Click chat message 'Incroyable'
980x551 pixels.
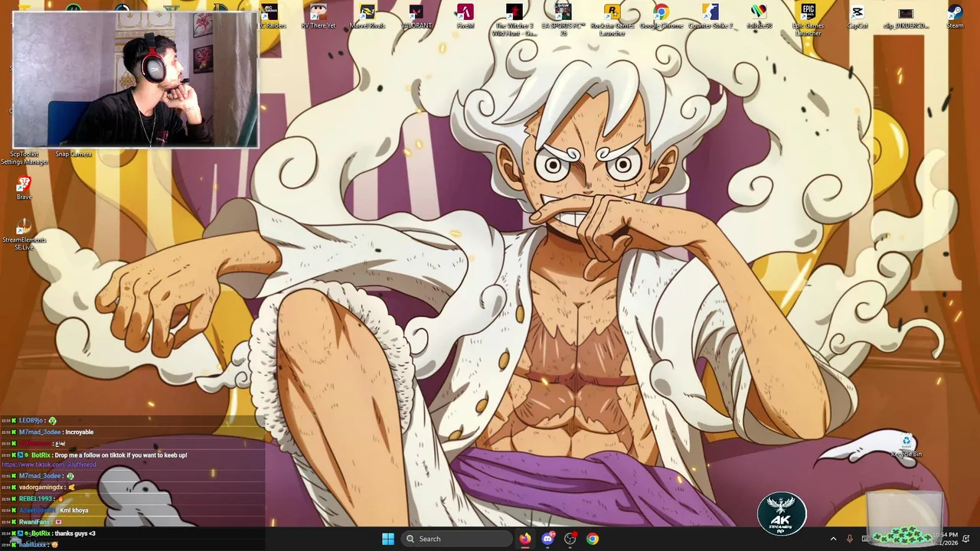click(x=80, y=432)
